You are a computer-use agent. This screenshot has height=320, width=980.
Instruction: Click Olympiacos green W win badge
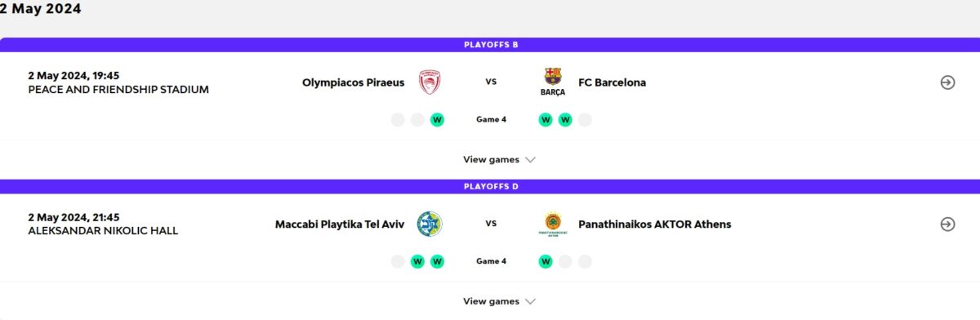(437, 120)
